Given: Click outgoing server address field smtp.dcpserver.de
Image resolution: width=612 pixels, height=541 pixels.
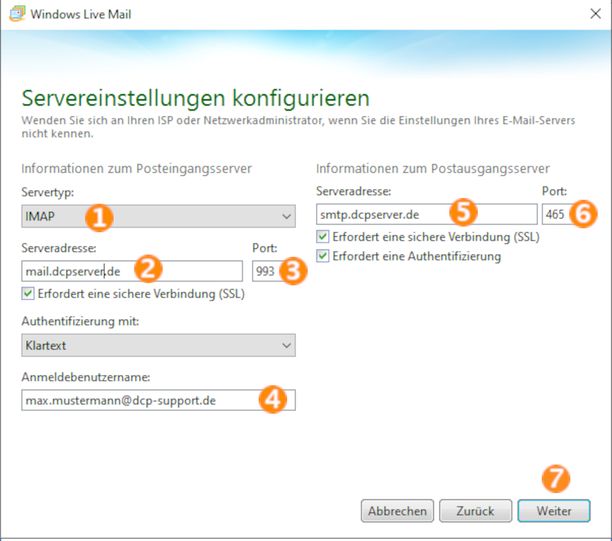Looking at the screenshot, I should coord(427,214).
